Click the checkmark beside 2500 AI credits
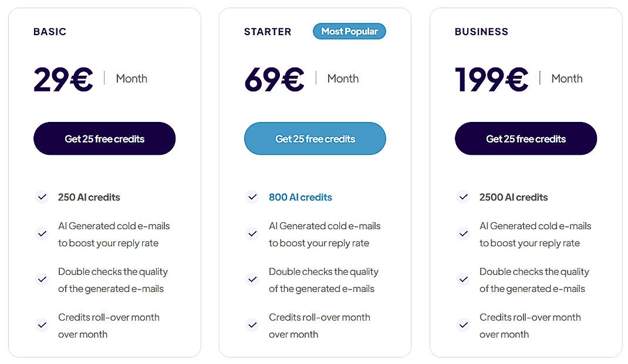628x364 pixels. click(463, 197)
